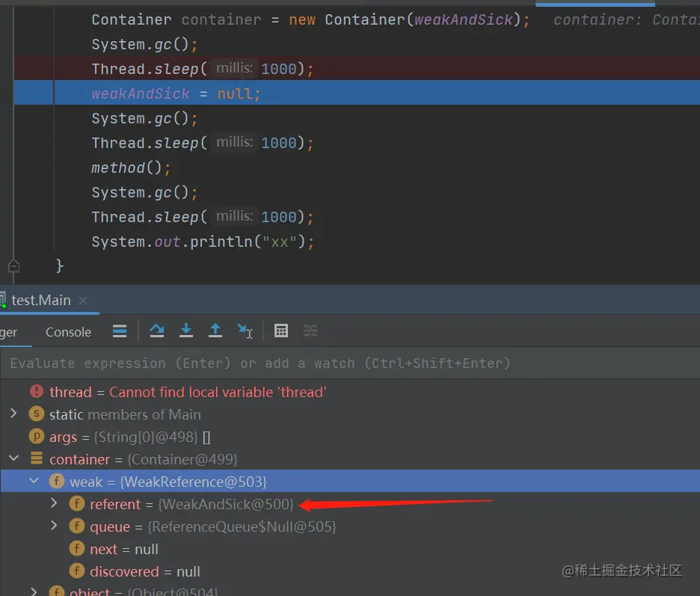The image size is (700, 596).
Task: Click the 'new Container(weakAndSick)' declaration line
Action: click(x=310, y=19)
